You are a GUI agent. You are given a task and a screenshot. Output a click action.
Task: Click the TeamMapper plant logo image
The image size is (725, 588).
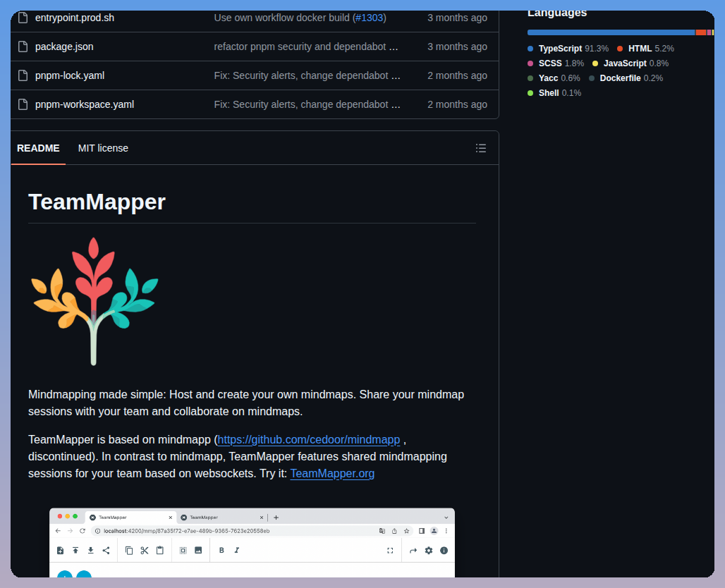pos(95,301)
